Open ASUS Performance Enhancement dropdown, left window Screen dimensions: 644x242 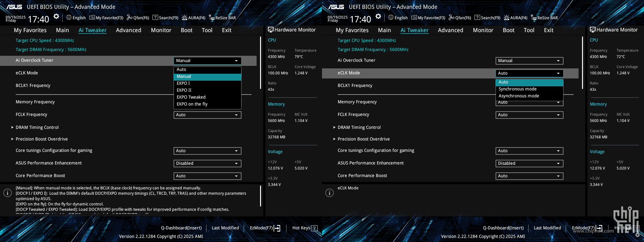click(x=208, y=164)
